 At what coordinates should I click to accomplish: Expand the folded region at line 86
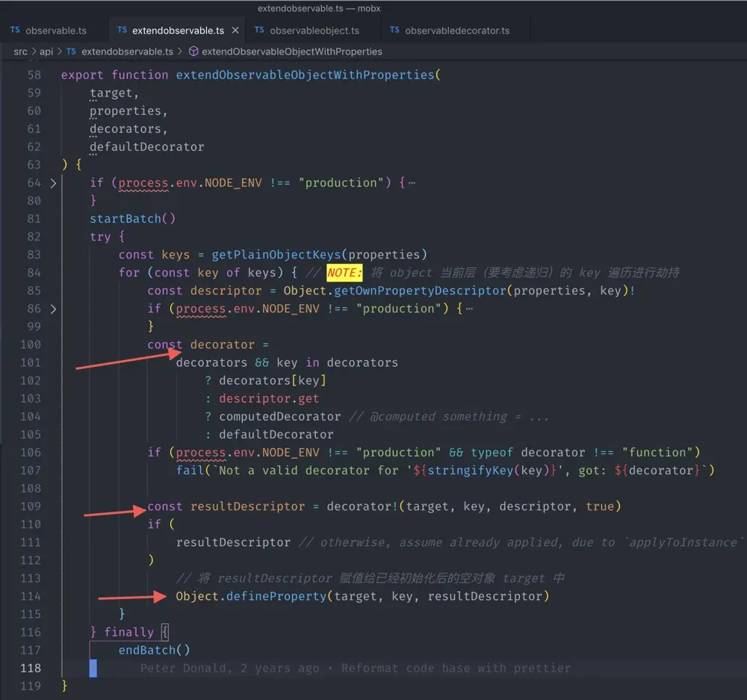tap(52, 309)
